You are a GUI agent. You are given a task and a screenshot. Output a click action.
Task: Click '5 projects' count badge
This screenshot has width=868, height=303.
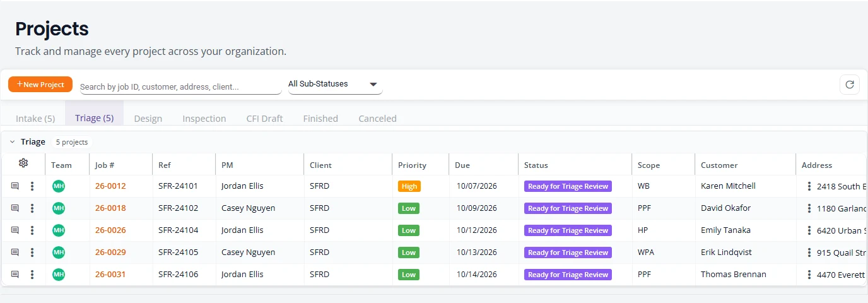tap(72, 142)
